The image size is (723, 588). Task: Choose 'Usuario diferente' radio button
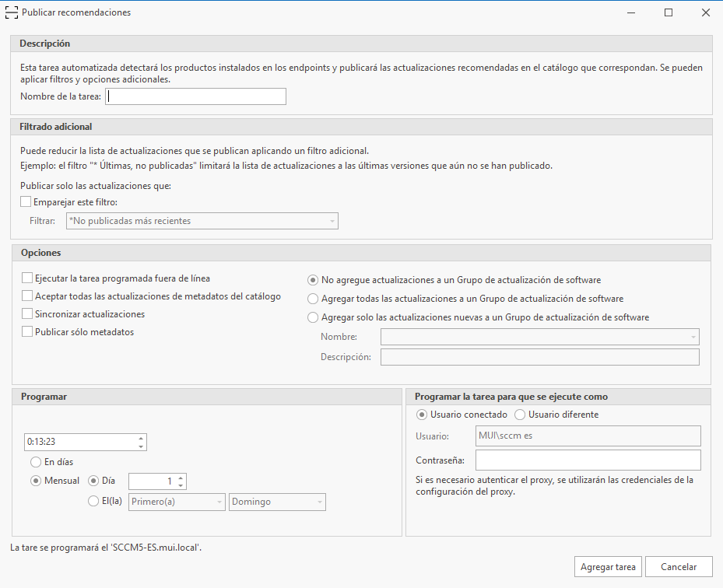(x=521, y=415)
